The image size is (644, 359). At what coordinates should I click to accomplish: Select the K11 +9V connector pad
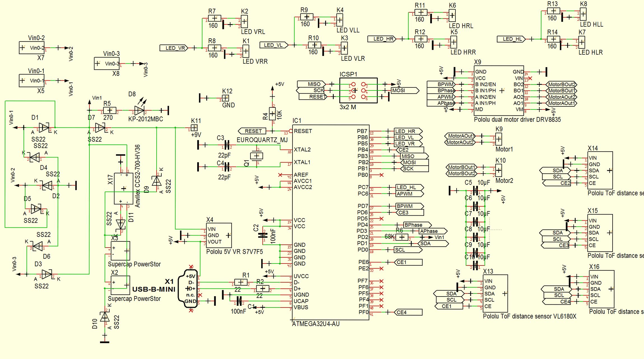(x=194, y=128)
